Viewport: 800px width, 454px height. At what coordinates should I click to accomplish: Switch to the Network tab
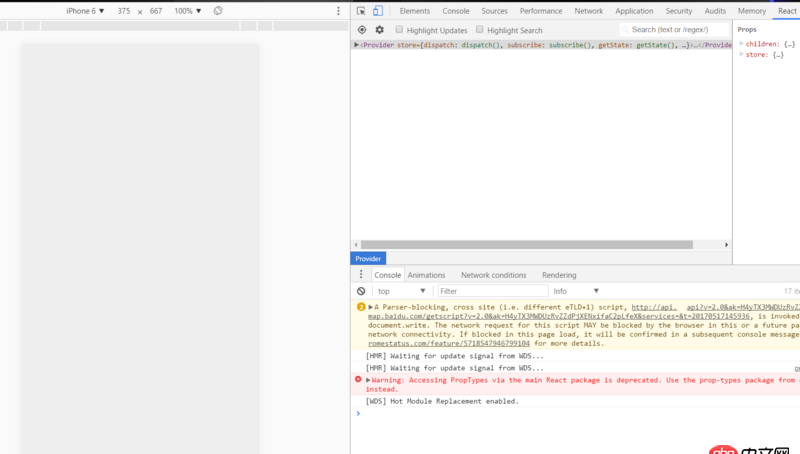click(588, 11)
